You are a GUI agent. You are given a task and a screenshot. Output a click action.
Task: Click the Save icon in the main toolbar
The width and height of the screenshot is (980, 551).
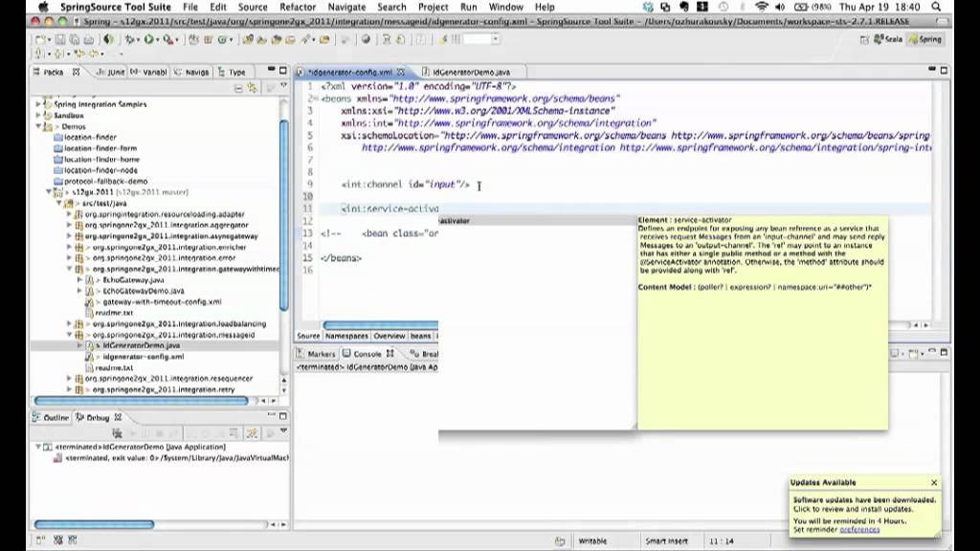(x=60, y=39)
